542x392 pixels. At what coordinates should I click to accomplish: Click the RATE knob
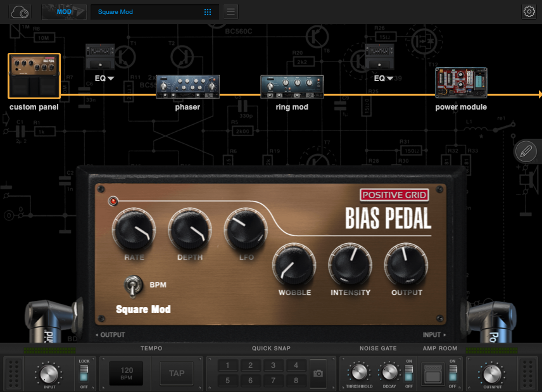pyautogui.click(x=134, y=229)
